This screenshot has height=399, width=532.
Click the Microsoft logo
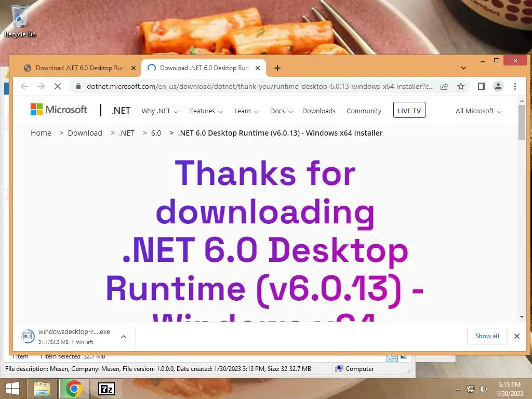coord(59,110)
